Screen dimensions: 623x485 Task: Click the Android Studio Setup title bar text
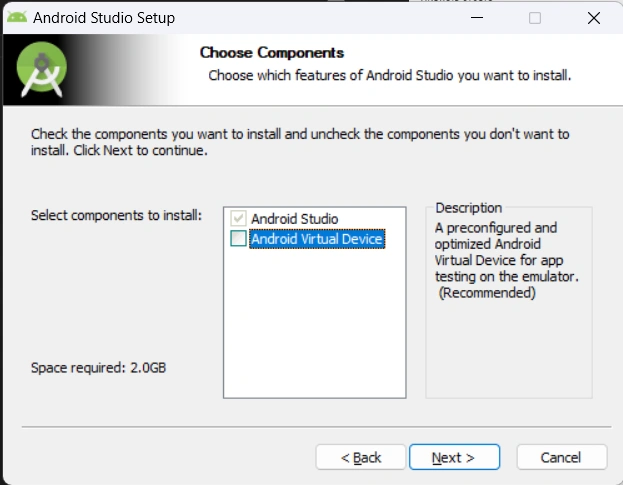(104, 18)
